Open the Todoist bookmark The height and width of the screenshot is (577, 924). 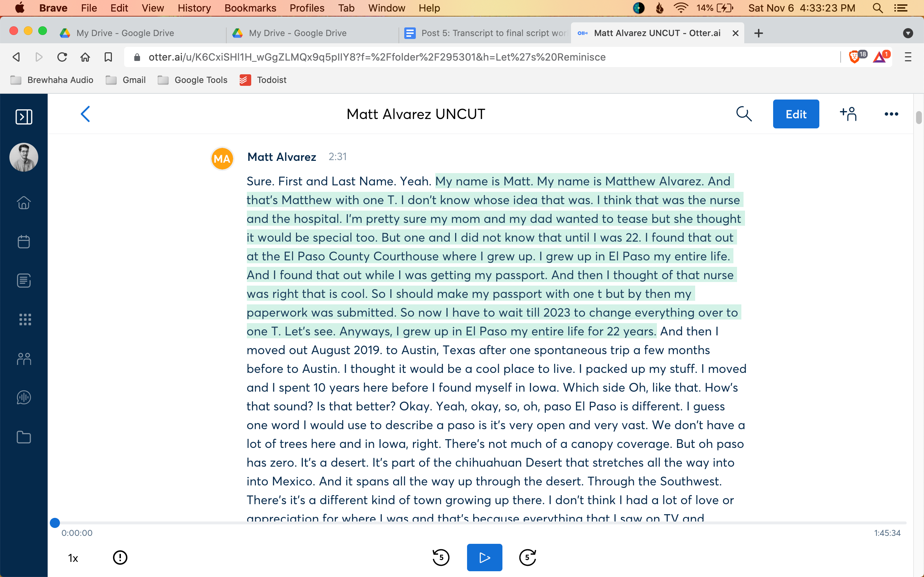[x=263, y=80]
